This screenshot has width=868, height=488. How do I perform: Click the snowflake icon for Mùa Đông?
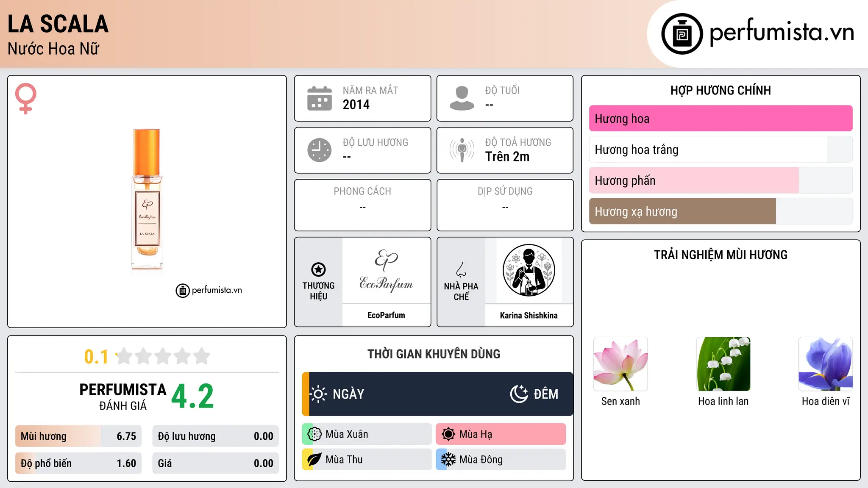(448, 460)
